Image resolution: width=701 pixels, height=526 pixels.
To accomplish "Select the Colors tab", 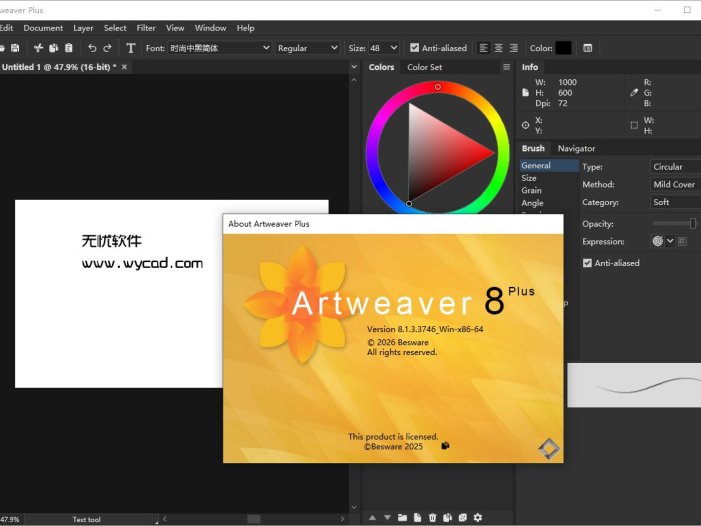I will coord(381,67).
